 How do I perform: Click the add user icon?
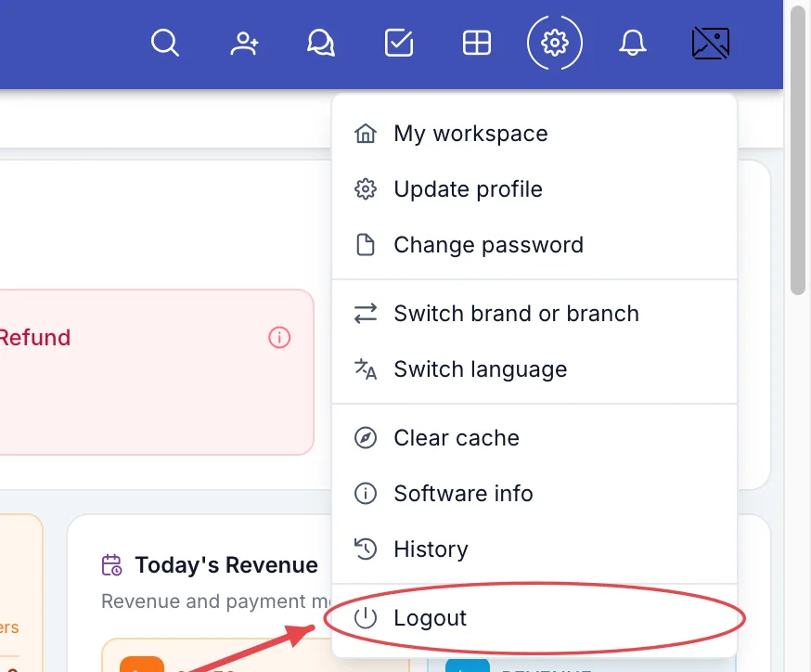coord(244,43)
